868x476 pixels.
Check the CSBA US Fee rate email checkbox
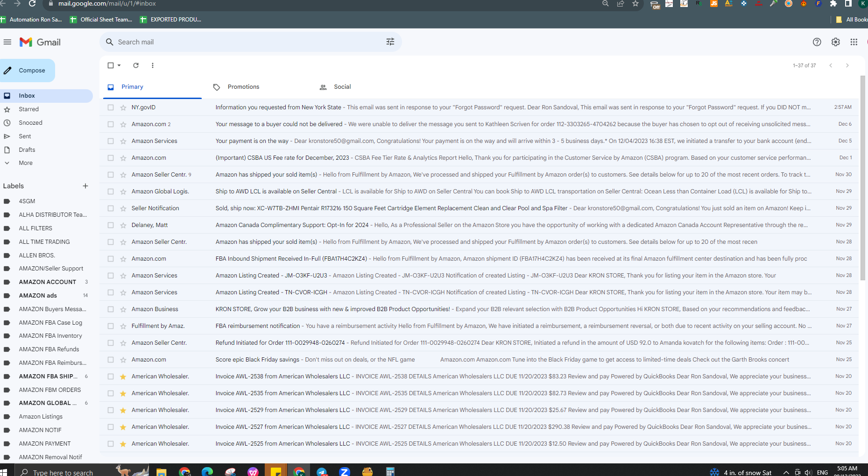tap(111, 158)
